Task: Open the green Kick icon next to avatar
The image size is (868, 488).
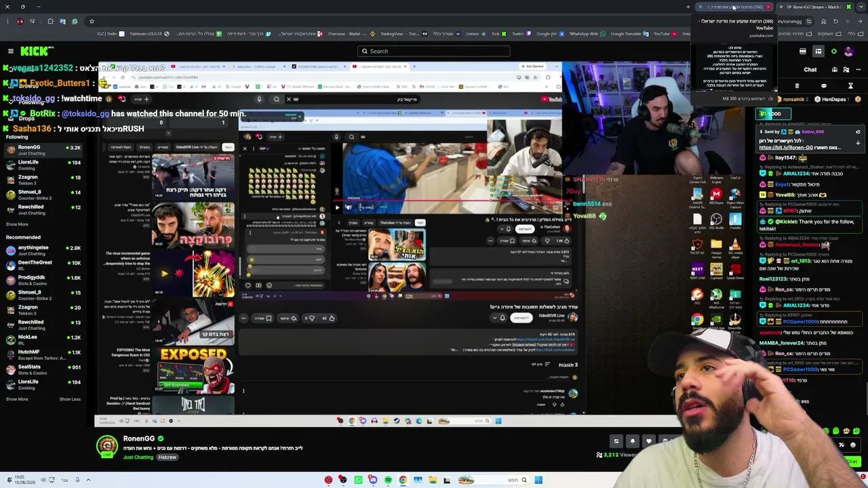Action: coord(834,51)
